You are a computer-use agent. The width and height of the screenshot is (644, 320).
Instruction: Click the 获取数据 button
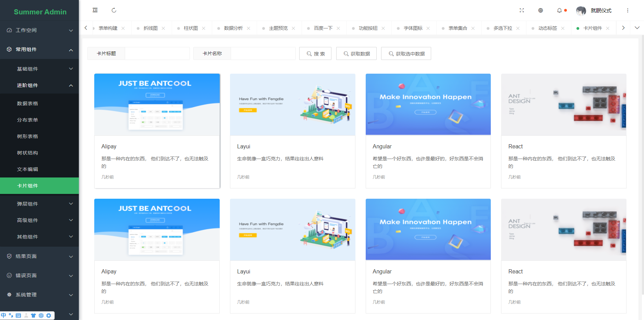(x=356, y=53)
